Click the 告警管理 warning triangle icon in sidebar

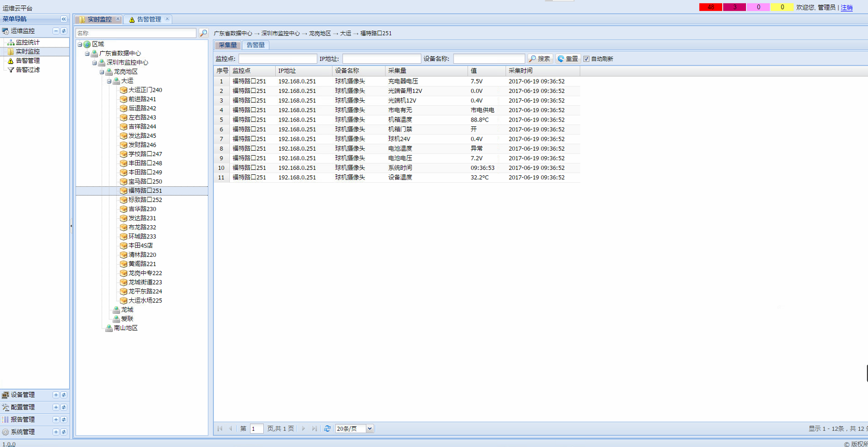click(x=10, y=61)
